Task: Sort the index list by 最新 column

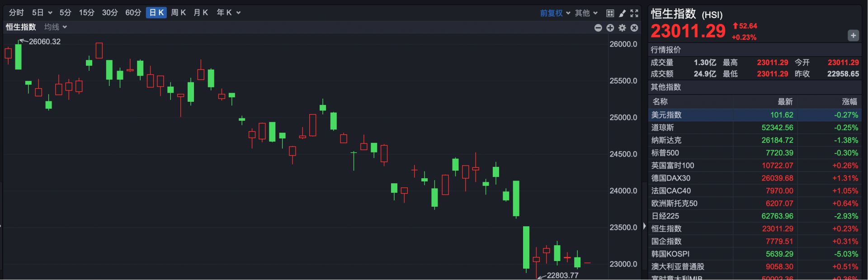Action: (785, 102)
